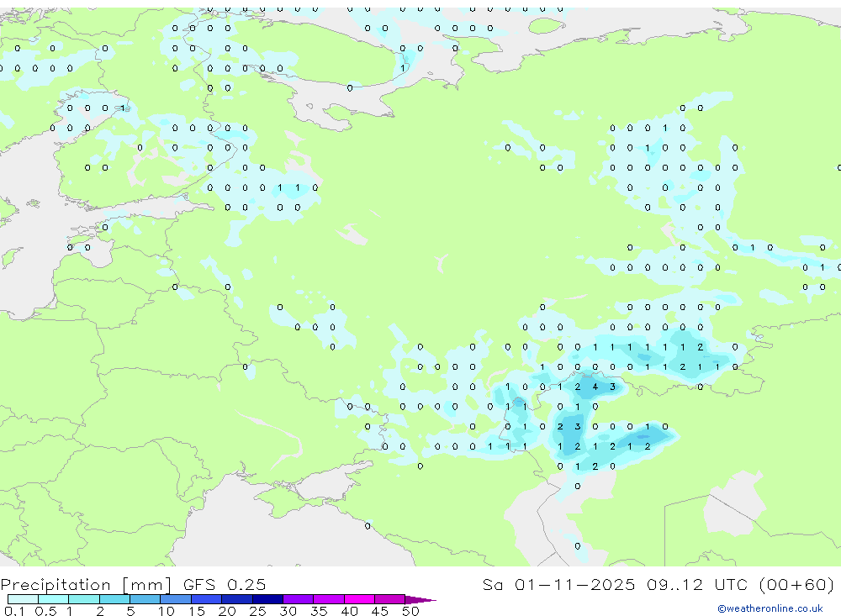Pick legend swatch between 10 and 15
Image resolution: width=841 pixels, height=616 pixels.
176,599
